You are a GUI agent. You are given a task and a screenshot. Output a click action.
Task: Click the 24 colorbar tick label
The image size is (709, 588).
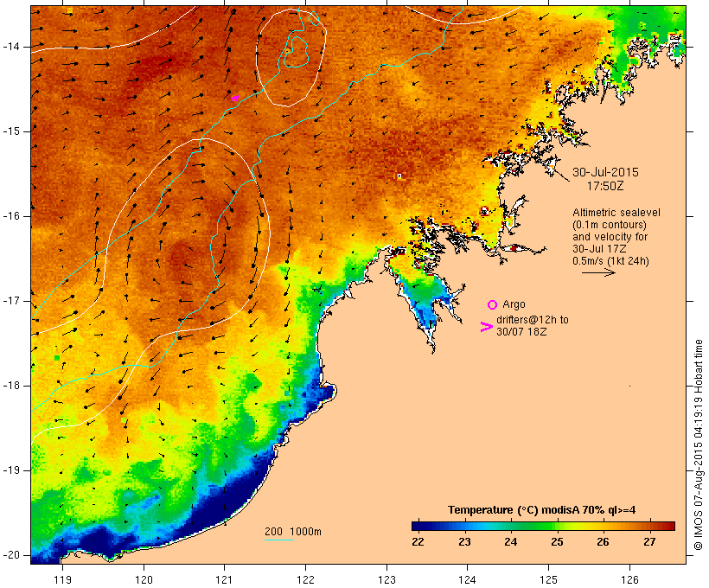510,542
